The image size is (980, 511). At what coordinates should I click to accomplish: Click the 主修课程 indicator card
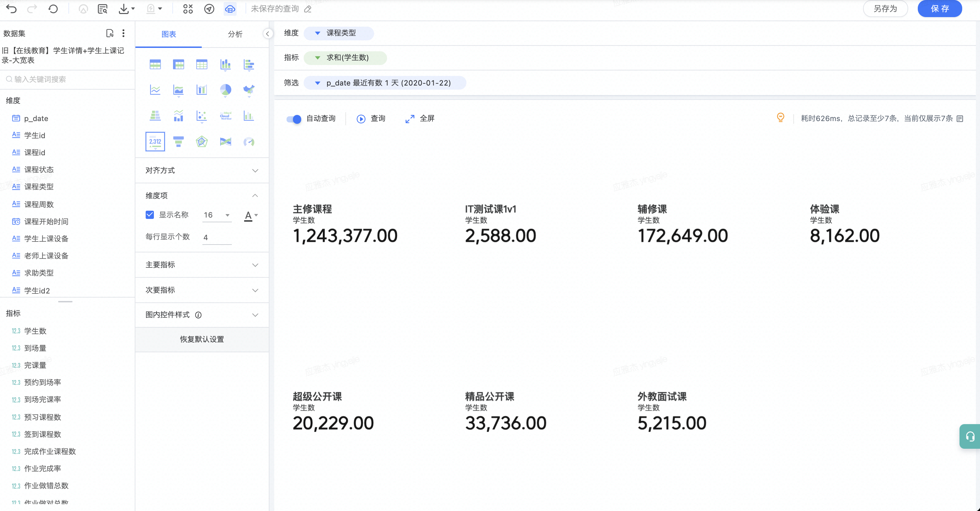(345, 224)
